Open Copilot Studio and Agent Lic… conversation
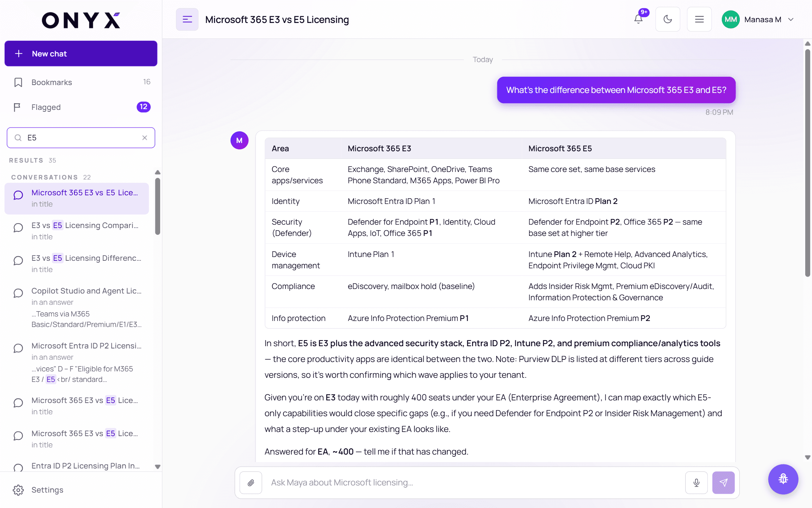 [77, 307]
